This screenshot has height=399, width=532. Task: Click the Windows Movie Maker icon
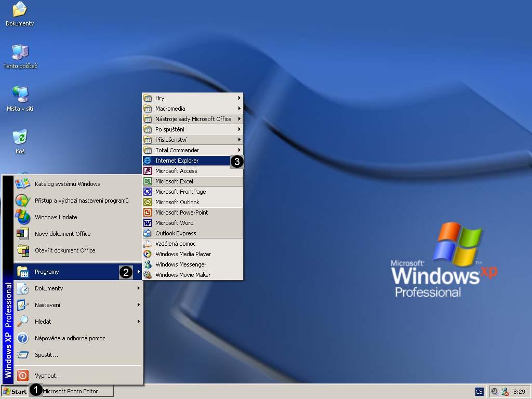click(148, 275)
